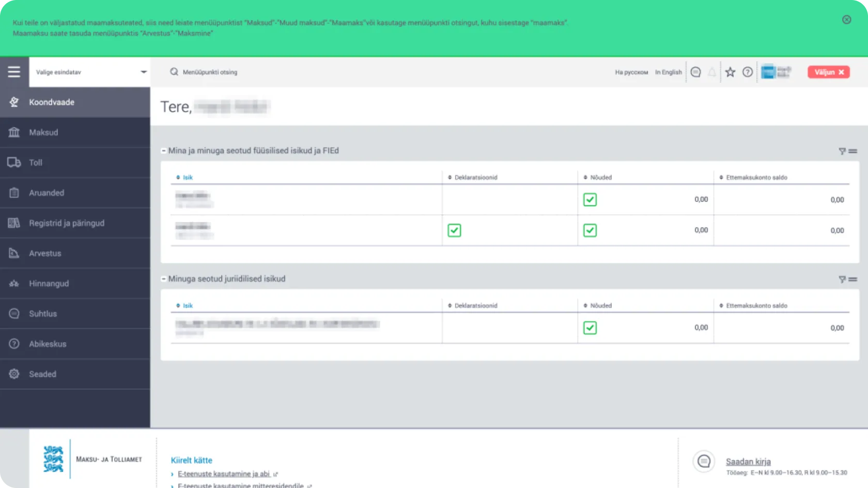Image resolution: width=868 pixels, height=488 pixels.
Task: Click the Menüüpunkti otsing search field
Action: (210, 72)
